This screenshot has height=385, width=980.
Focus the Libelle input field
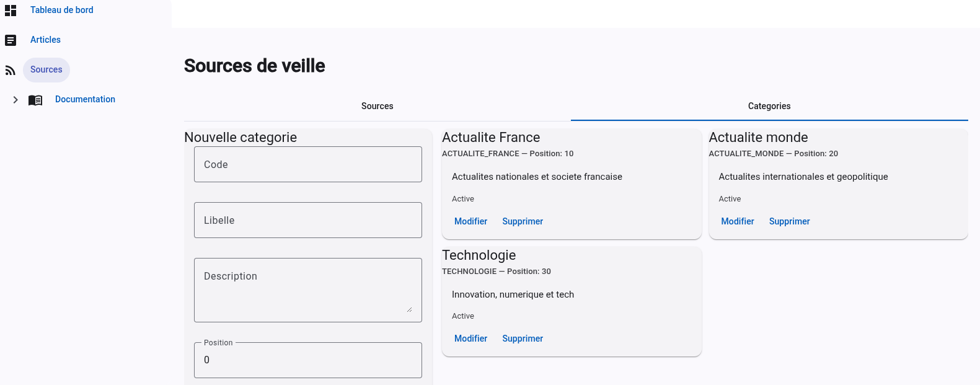click(308, 220)
